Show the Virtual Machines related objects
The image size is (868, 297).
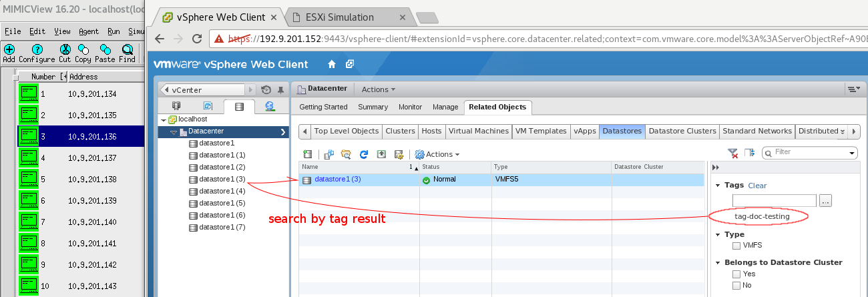pyautogui.click(x=478, y=131)
